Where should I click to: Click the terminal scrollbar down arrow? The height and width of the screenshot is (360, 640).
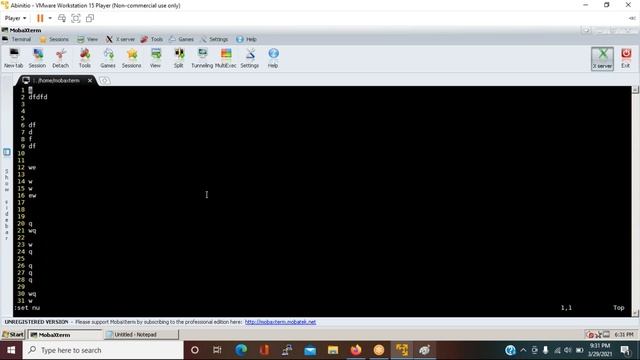coord(636,313)
